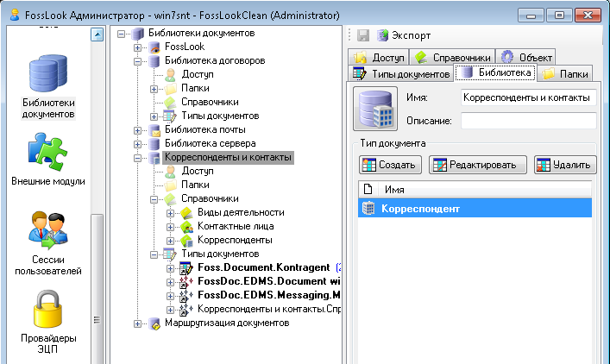
Task: Click the Имя input field
Action: click(528, 97)
